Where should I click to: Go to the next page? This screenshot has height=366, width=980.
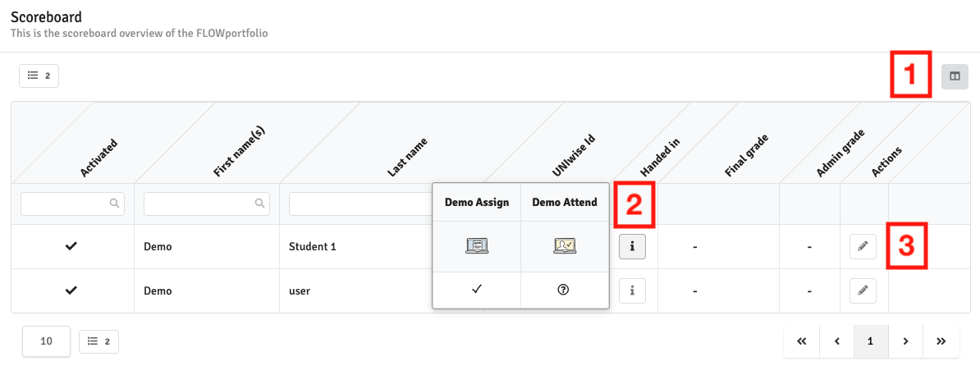pyautogui.click(x=905, y=341)
